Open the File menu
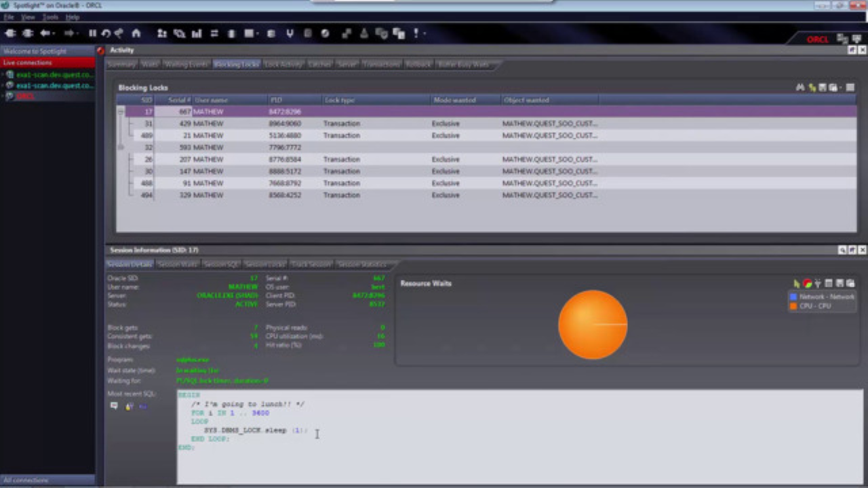 pos(9,17)
